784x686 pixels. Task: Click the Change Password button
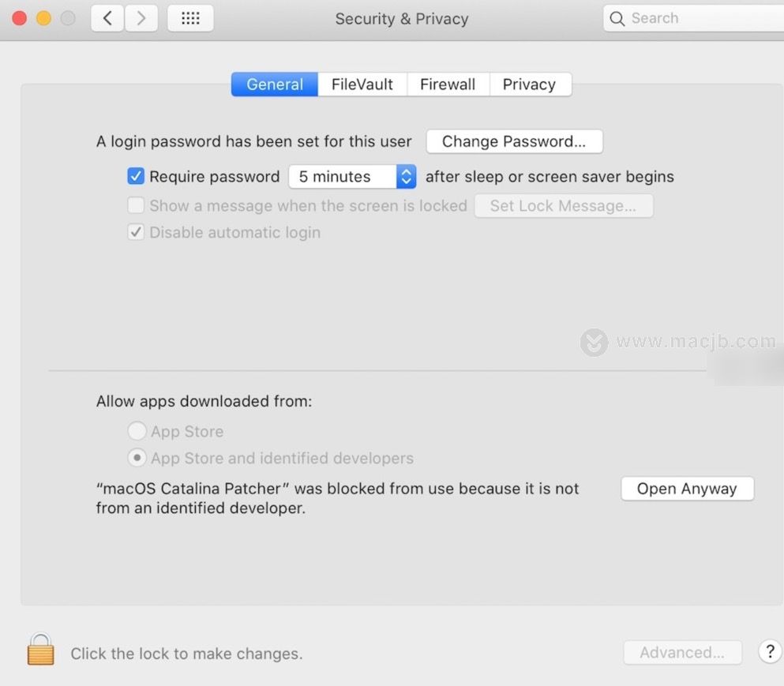[514, 141]
